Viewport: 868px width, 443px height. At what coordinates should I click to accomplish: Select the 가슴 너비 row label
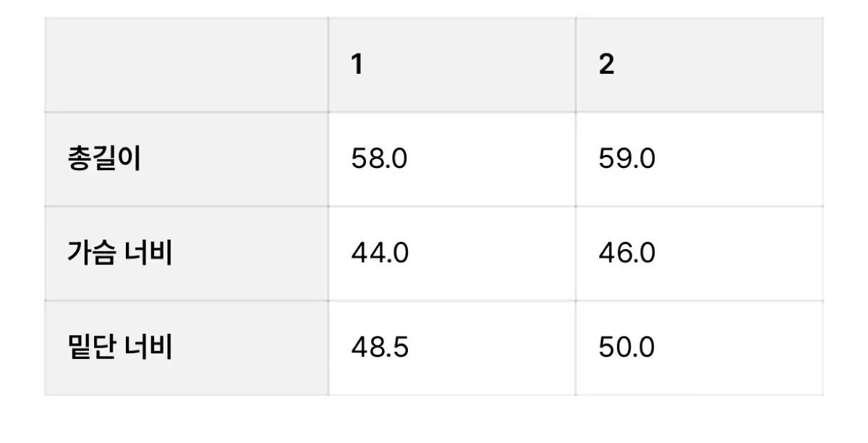[x=119, y=253]
